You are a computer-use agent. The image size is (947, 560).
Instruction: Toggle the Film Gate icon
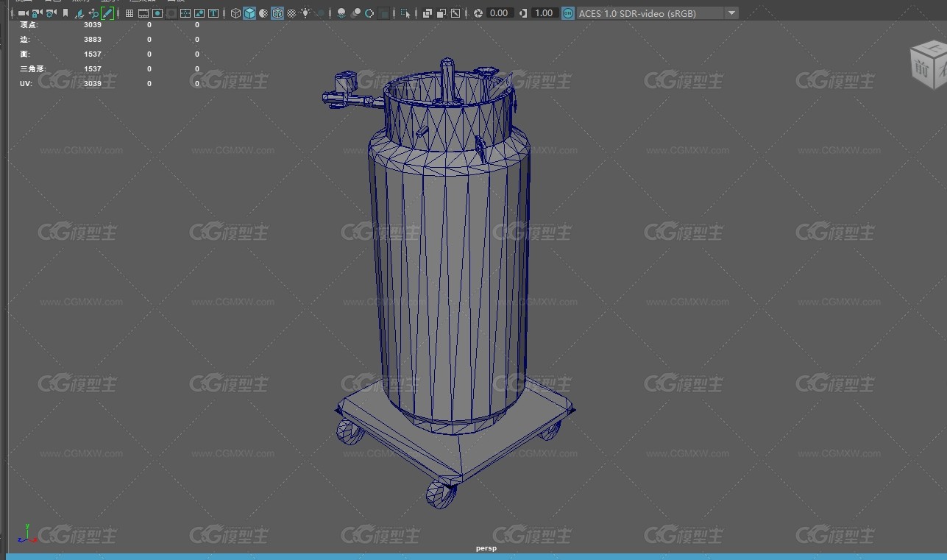[x=143, y=13]
